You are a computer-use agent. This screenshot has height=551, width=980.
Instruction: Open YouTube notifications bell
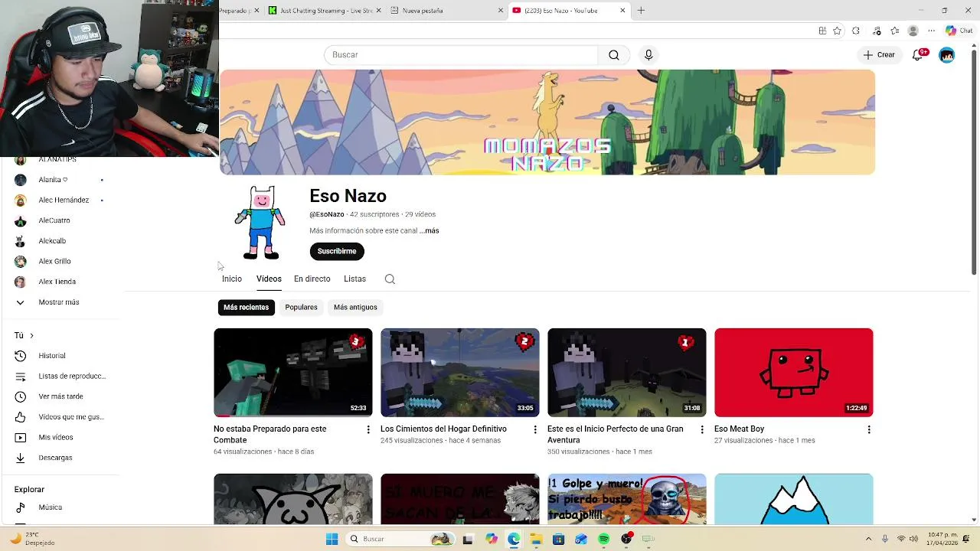click(x=918, y=55)
